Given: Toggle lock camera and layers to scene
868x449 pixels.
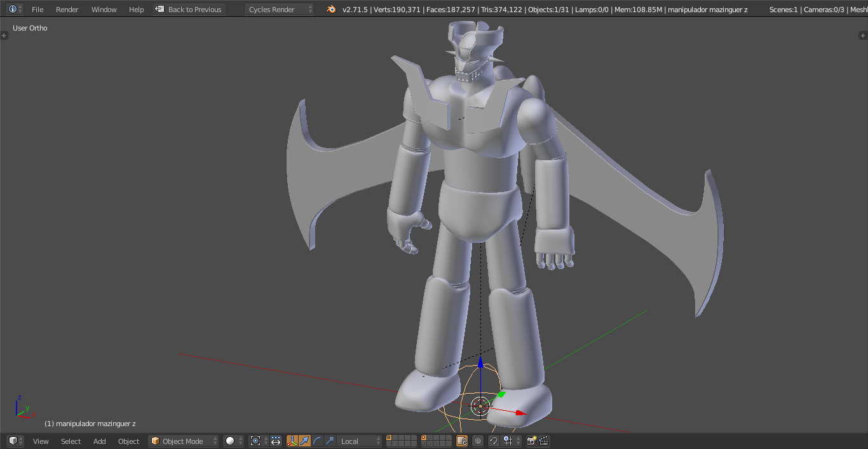Looking at the screenshot, I should point(462,441).
